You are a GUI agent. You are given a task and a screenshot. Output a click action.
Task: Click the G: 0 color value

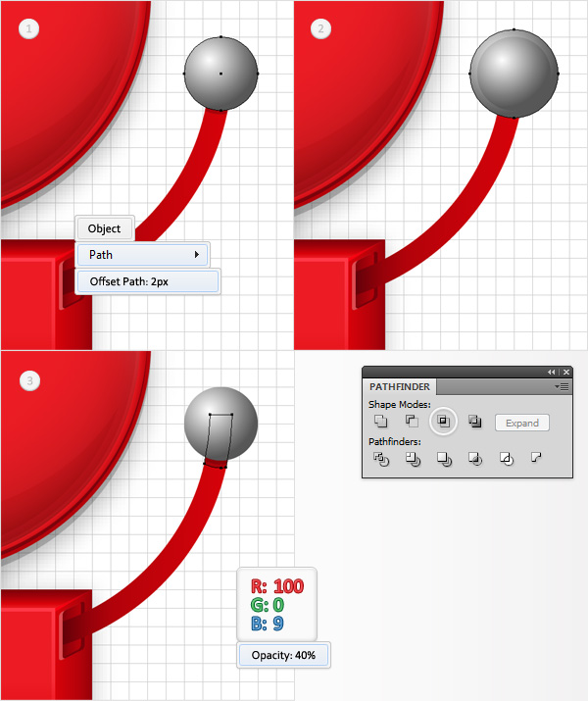tap(268, 605)
